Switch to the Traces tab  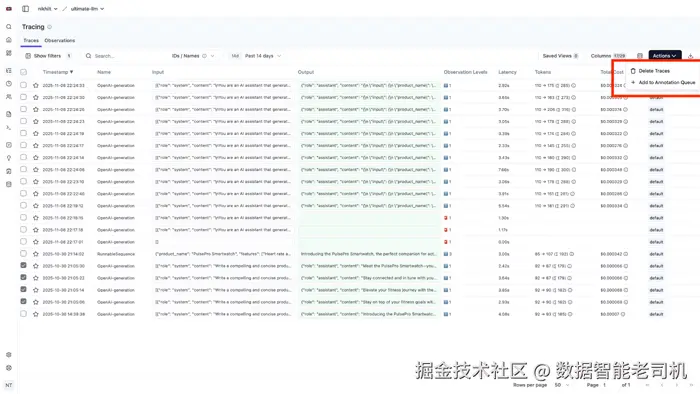(x=31, y=40)
